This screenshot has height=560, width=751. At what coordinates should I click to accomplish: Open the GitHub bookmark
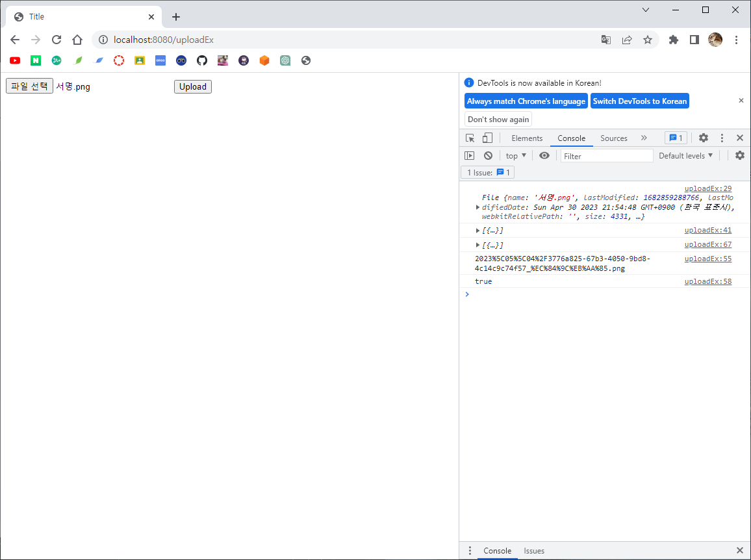(x=202, y=60)
